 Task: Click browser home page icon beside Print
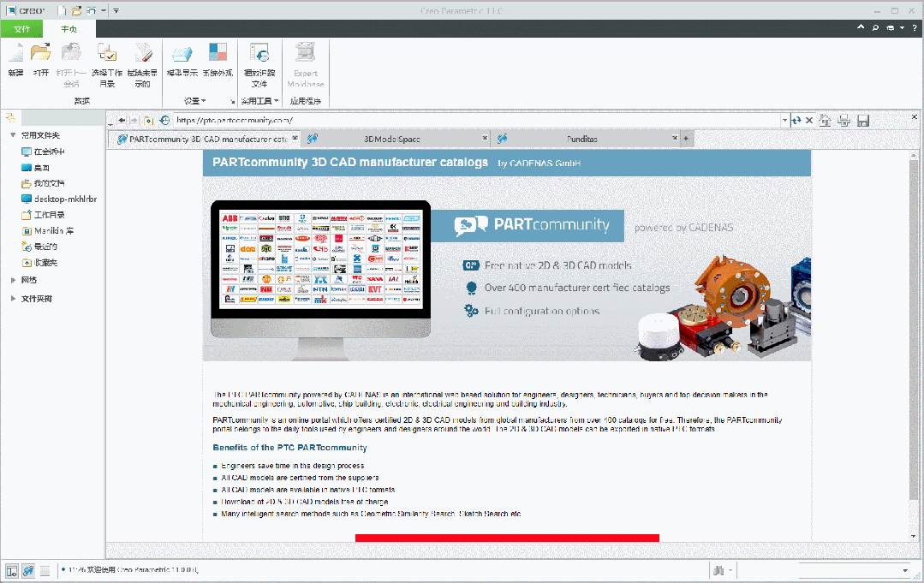(x=825, y=121)
